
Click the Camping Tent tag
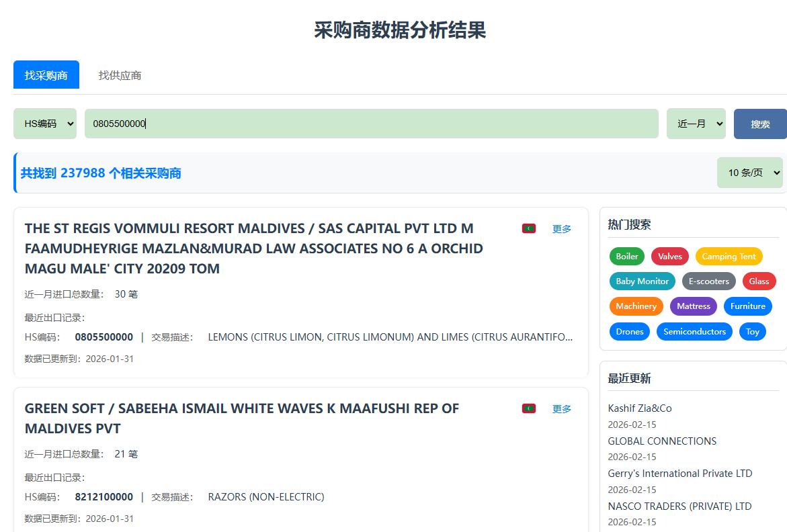[x=729, y=256]
